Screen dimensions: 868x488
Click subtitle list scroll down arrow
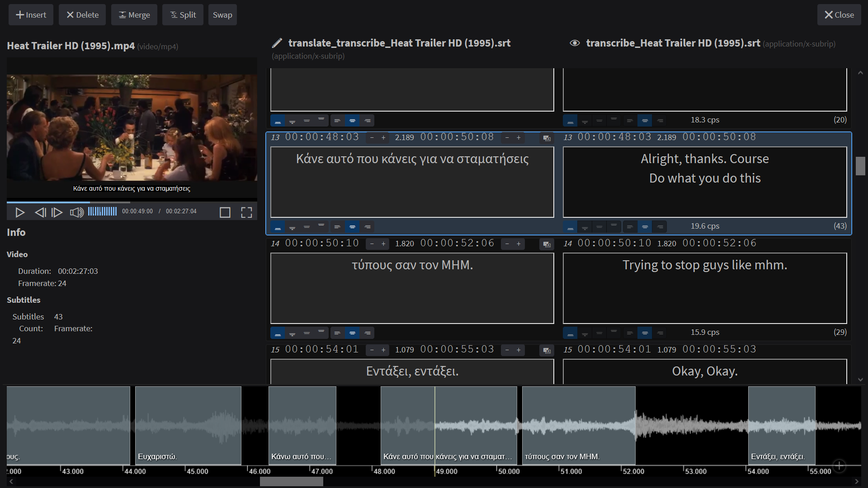coord(860,380)
